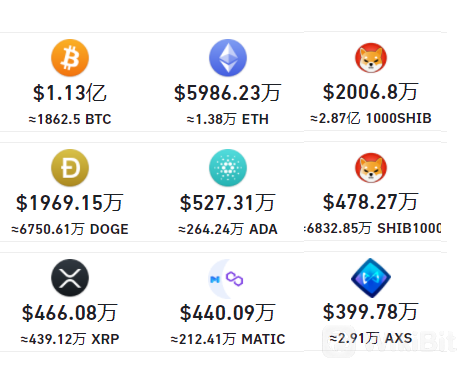Click the $1.13亿 Bitcoin amount
The height and width of the screenshot is (374, 470).
coord(70,93)
